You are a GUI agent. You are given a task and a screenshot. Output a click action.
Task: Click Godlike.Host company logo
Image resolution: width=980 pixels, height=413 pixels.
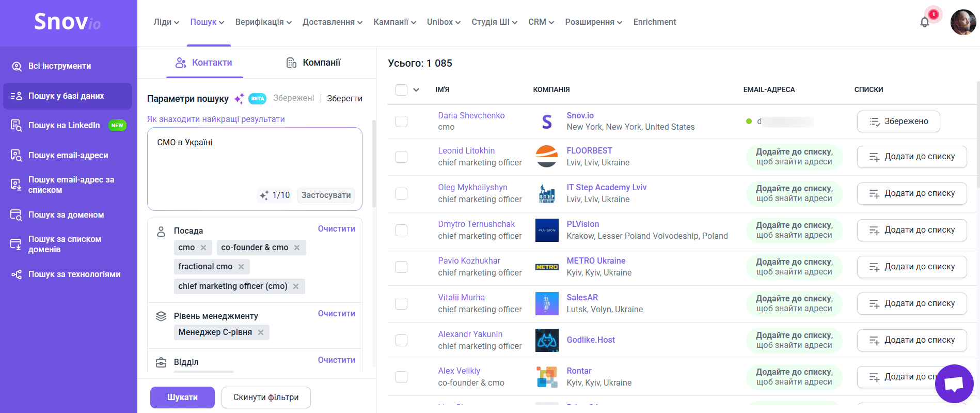pyautogui.click(x=547, y=340)
